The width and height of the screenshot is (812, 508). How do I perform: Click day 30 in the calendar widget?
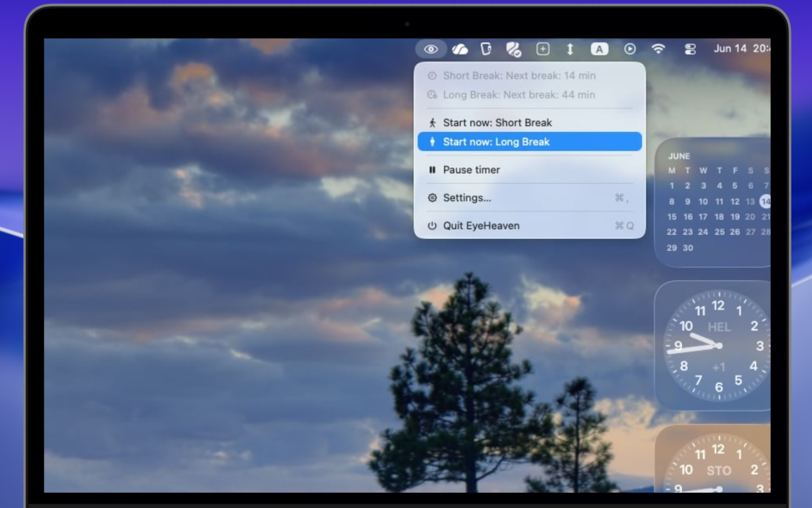point(688,248)
